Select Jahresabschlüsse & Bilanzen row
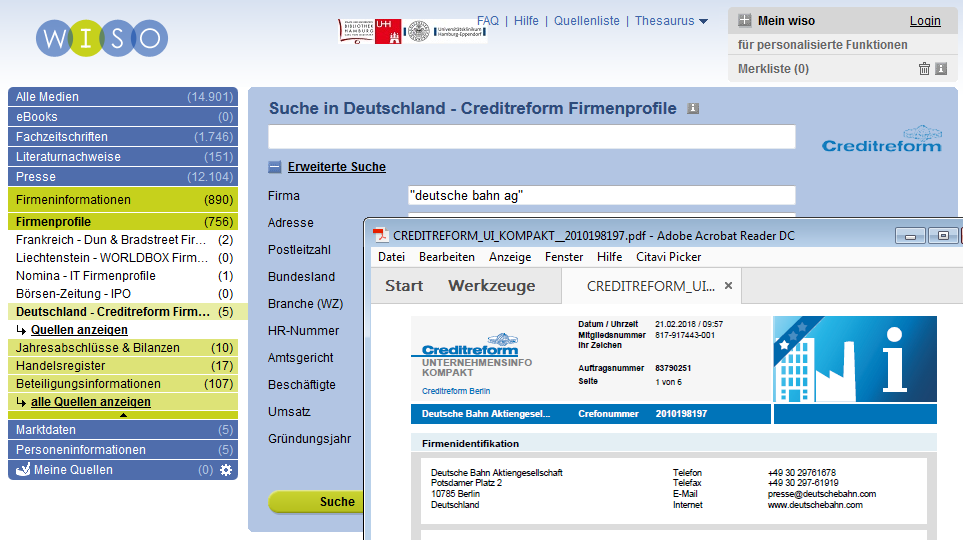Viewport: 963px width, 540px height. 123,348
